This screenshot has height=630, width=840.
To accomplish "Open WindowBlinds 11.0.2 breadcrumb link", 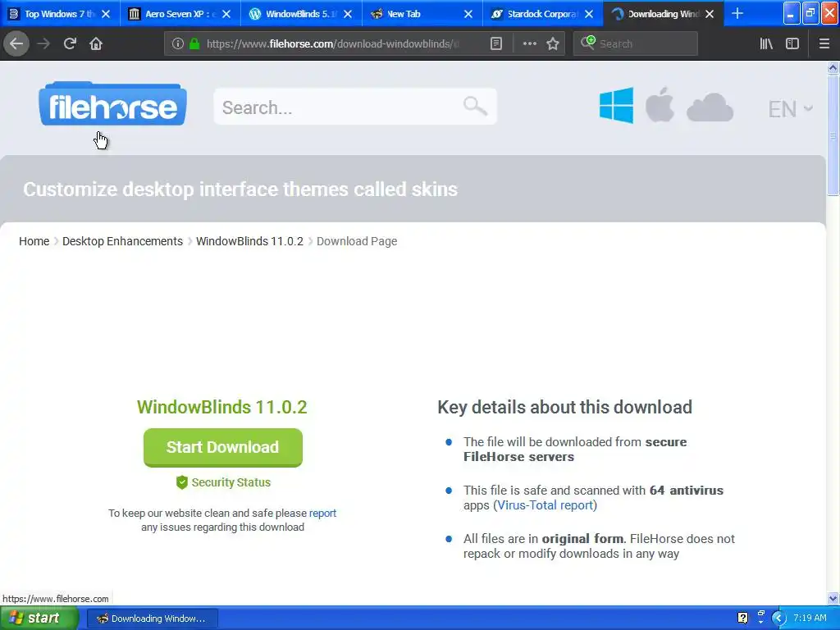I will (249, 241).
